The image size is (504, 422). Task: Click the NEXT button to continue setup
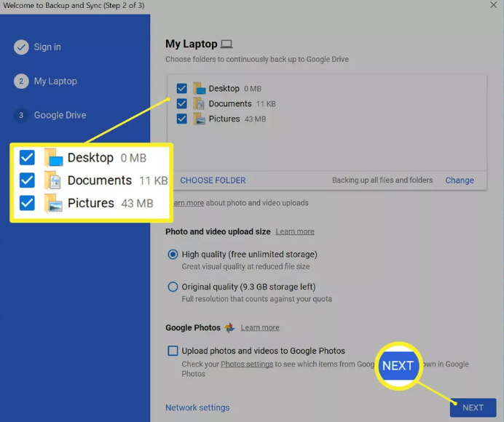[x=473, y=407]
